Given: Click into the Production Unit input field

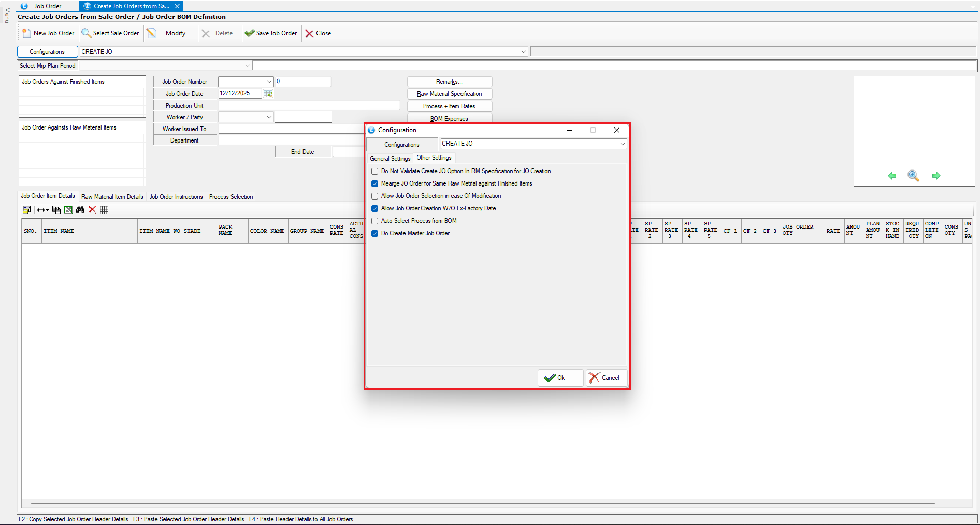Looking at the screenshot, I should [309, 106].
